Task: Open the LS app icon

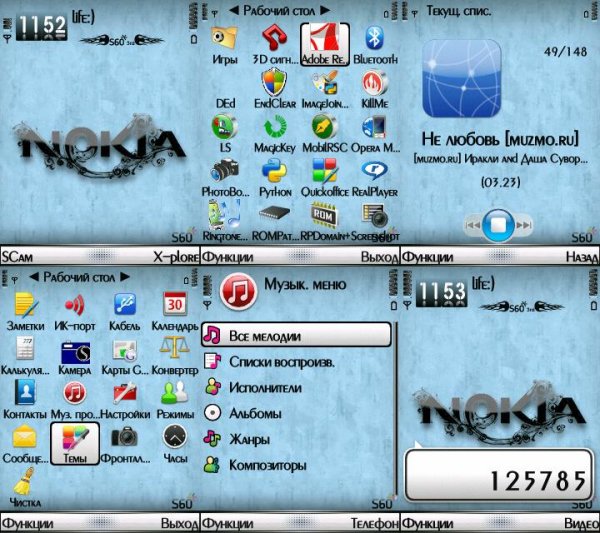Action: tap(225, 133)
